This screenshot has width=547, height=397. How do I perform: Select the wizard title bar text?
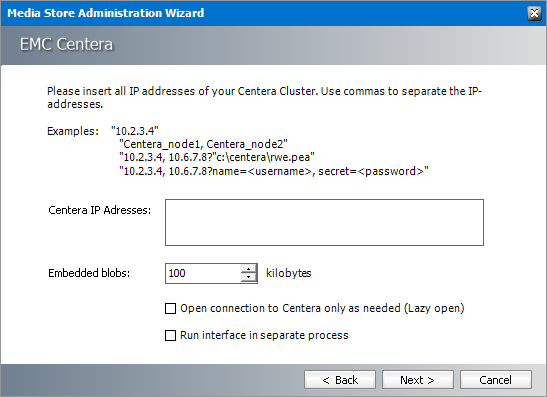point(106,13)
